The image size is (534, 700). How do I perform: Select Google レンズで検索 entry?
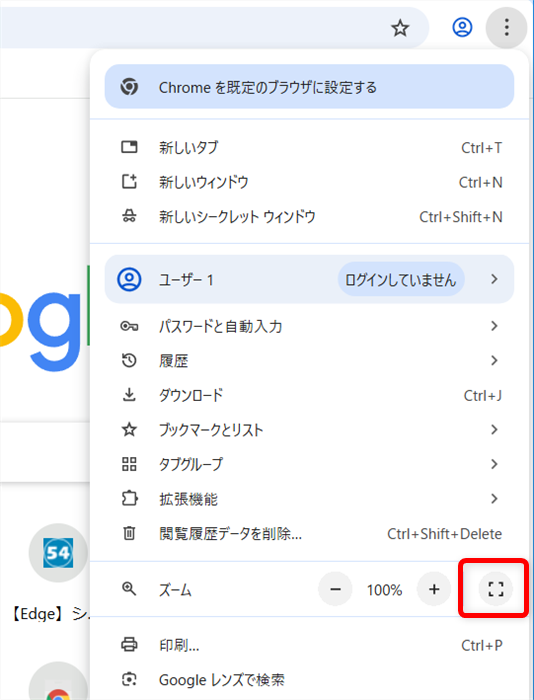click(309, 680)
